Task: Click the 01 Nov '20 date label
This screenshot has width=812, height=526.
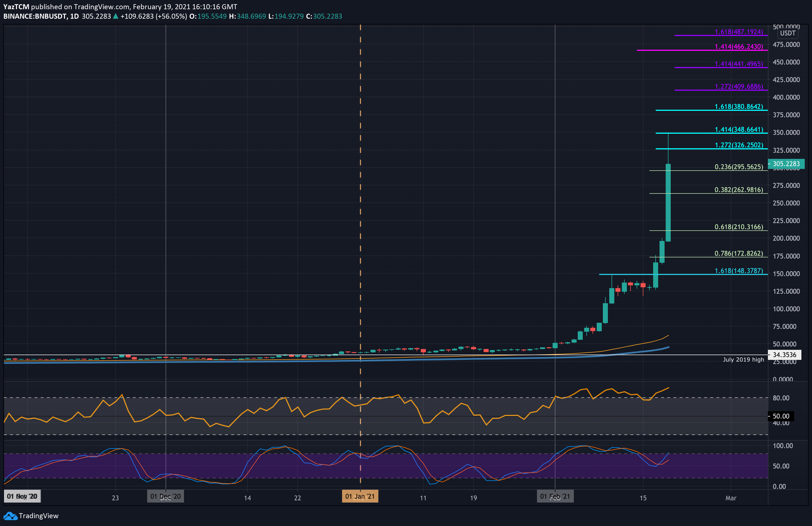Action: click(x=22, y=496)
